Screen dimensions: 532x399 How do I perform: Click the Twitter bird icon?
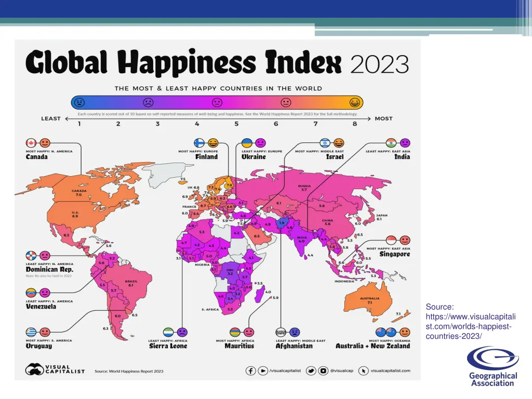click(x=311, y=370)
